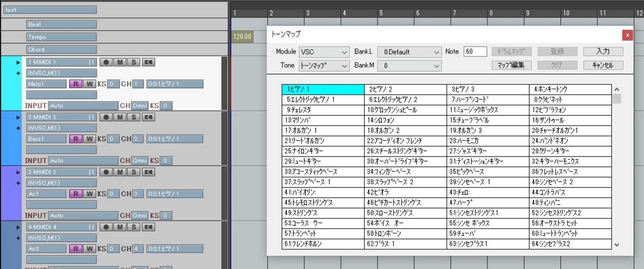Click the Melo1 track name field
Viewport: 644px width, 269px height.
click(x=47, y=84)
